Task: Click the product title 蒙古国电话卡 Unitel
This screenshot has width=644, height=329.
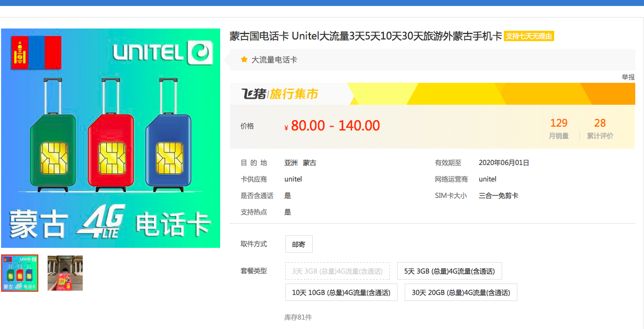Action: point(366,36)
